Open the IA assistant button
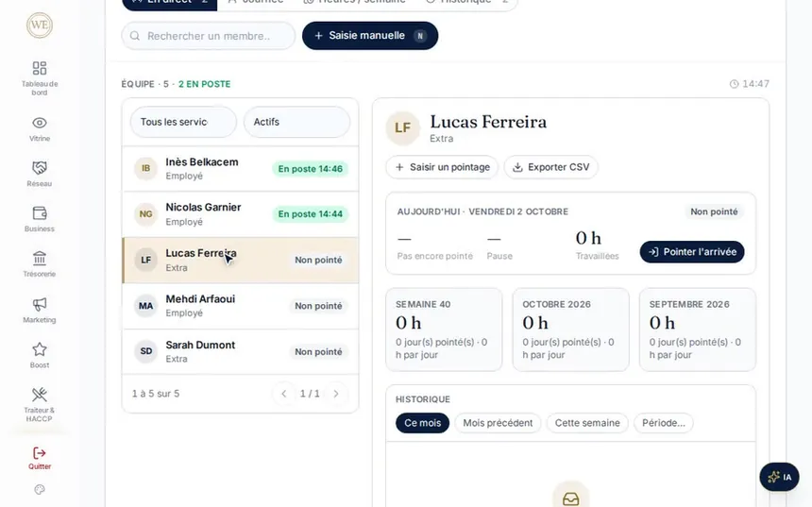The image size is (812, 507). (x=779, y=477)
